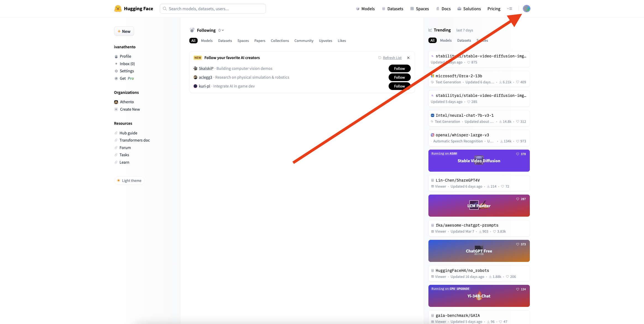Select the Models filter under Following

click(x=206, y=41)
